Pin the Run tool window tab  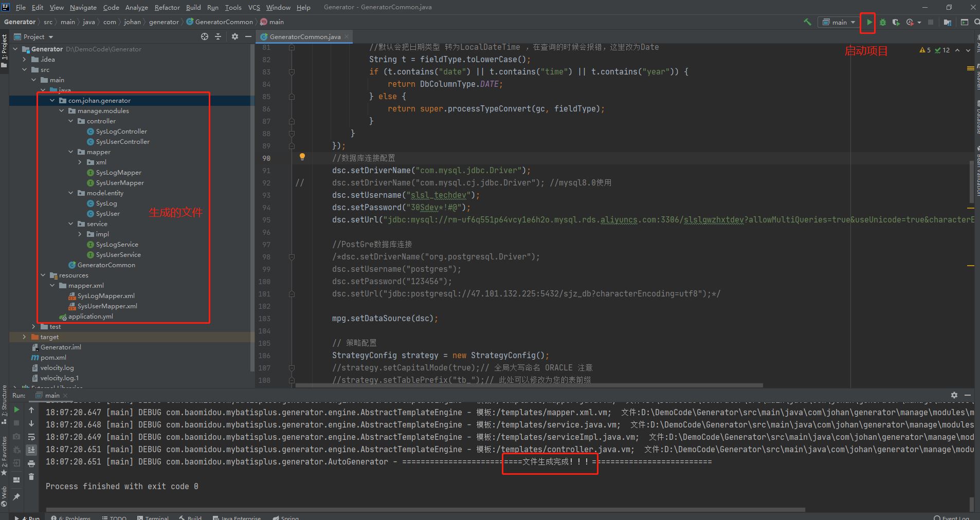point(16,497)
